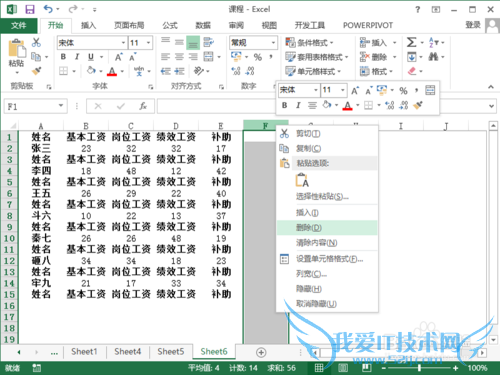The width and height of the screenshot is (500, 375).
Task: Choose 清除内容(N) in the context menu
Action: [x=327, y=243]
